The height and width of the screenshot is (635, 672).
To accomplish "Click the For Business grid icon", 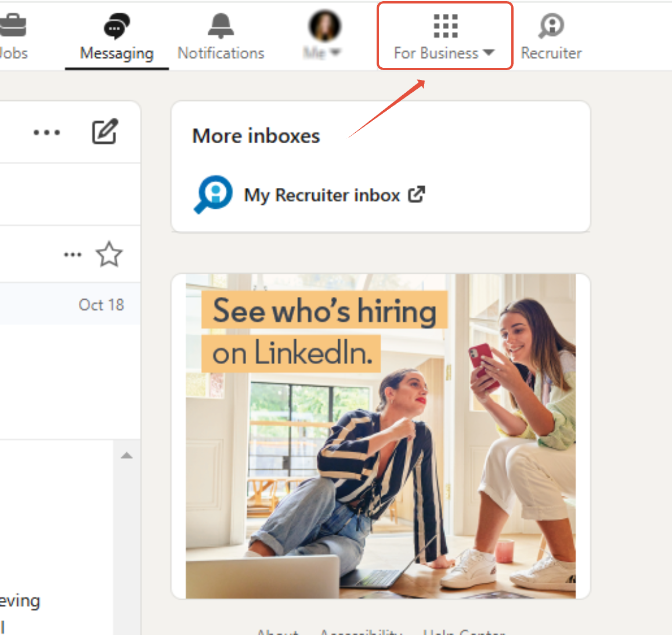I will tap(445, 26).
